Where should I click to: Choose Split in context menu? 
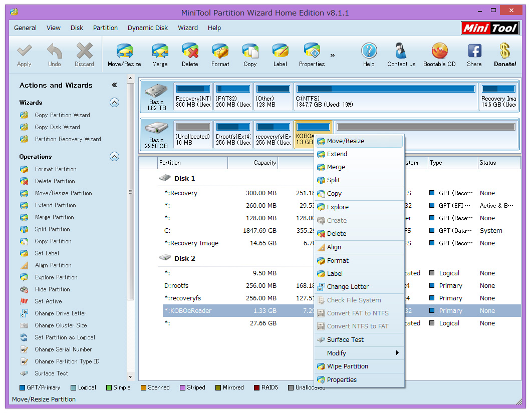360,180
